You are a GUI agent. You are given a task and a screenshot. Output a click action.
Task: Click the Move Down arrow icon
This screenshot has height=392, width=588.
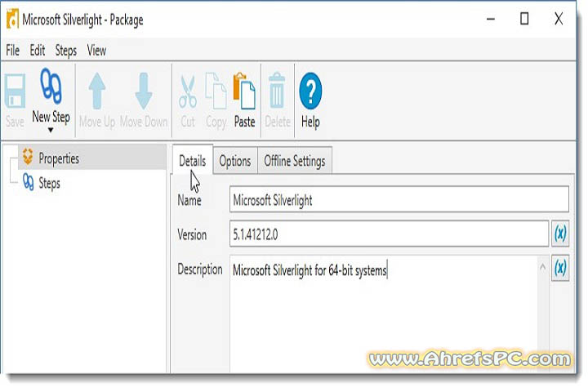[144, 91]
